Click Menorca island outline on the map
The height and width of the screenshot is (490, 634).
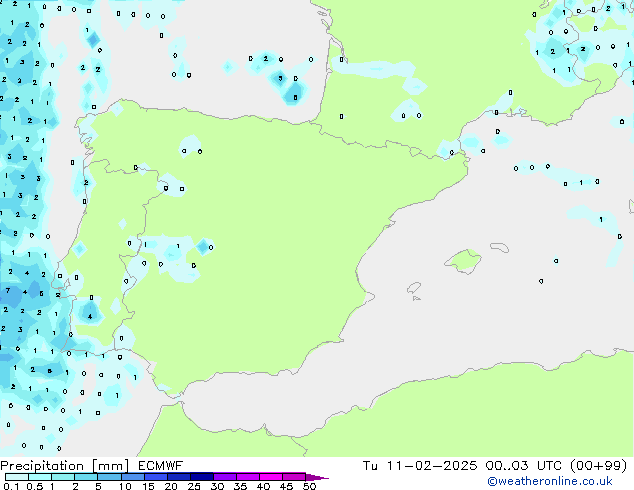tap(500, 247)
